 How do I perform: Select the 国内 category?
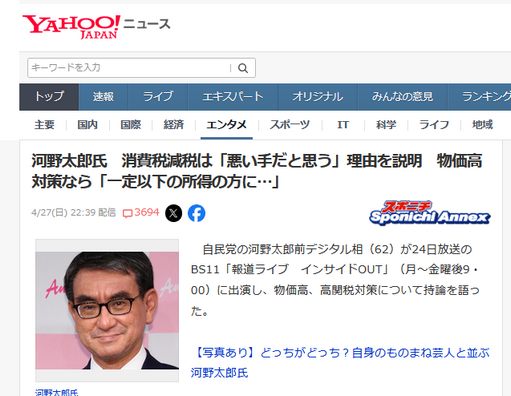click(88, 125)
